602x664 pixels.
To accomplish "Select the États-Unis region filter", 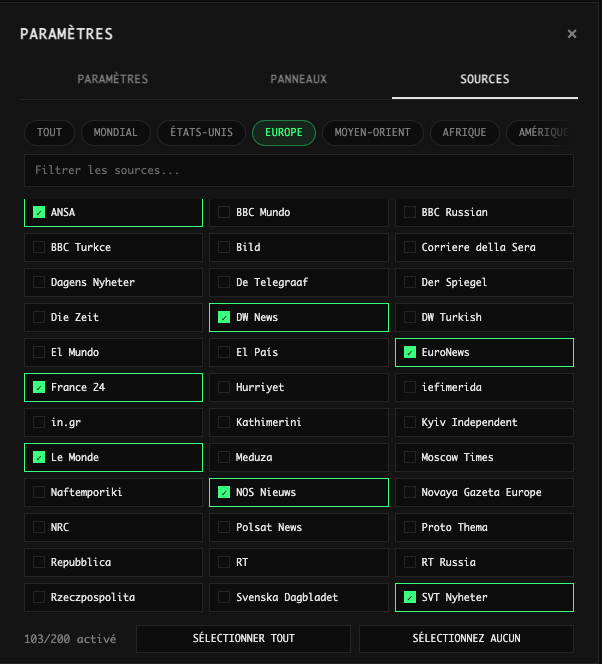I will 201,132.
